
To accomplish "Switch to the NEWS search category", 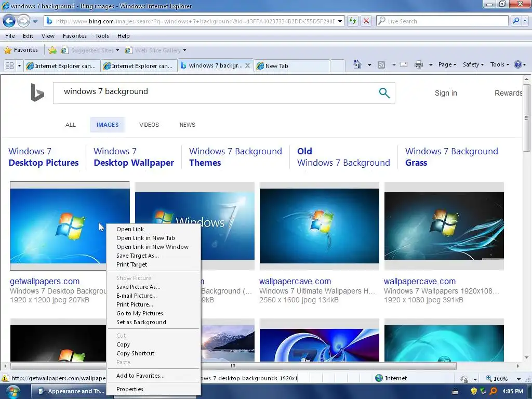I will [x=187, y=125].
